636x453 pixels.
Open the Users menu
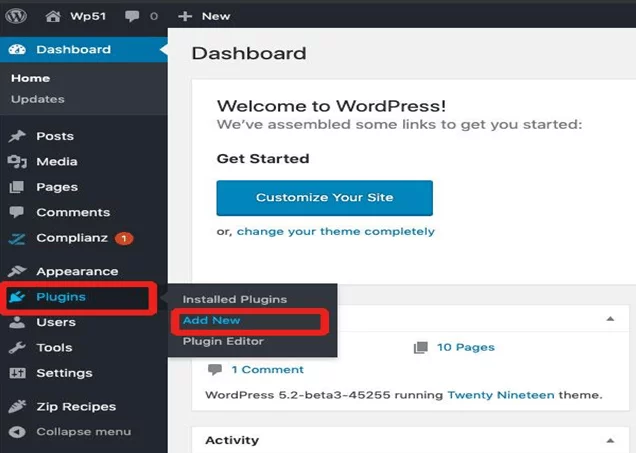click(56, 322)
